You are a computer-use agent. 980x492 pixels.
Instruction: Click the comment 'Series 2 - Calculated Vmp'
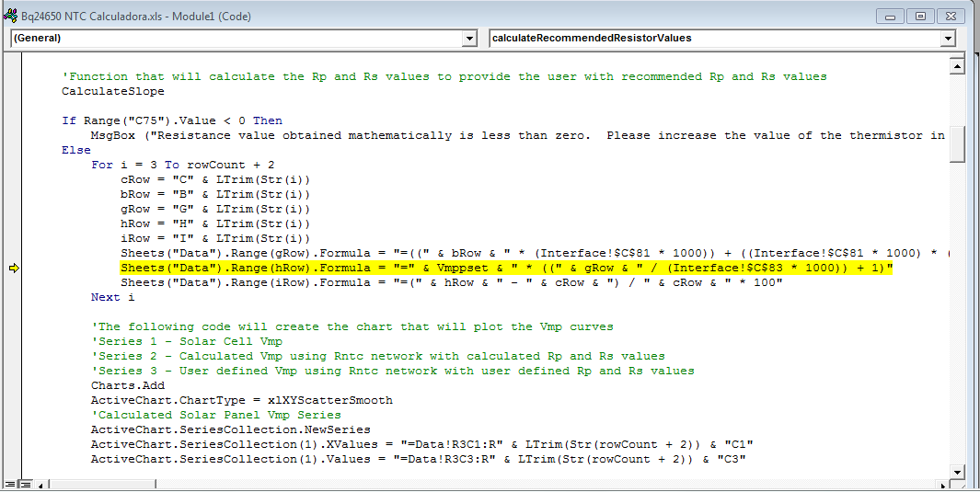[x=377, y=356]
